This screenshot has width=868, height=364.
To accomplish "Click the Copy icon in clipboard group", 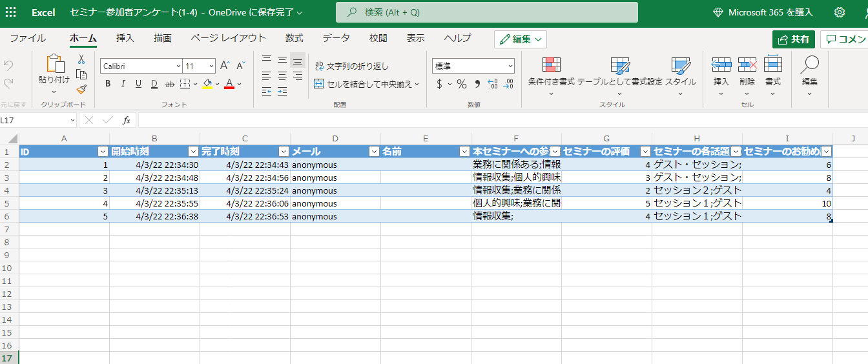I will coord(81,74).
